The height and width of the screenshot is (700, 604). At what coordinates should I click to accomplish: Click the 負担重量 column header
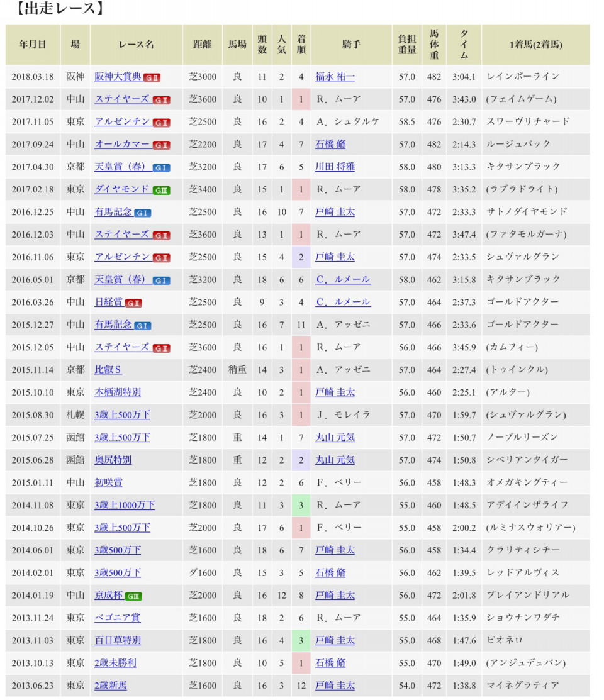pos(407,45)
